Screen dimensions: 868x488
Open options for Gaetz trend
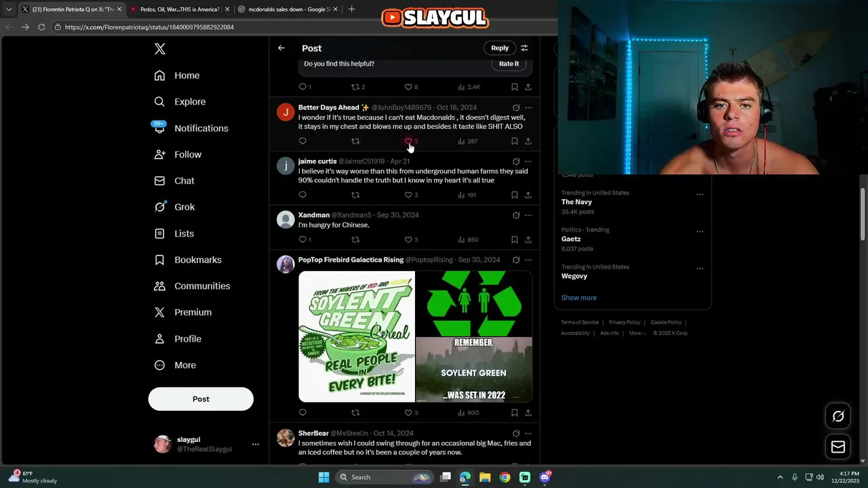click(700, 232)
